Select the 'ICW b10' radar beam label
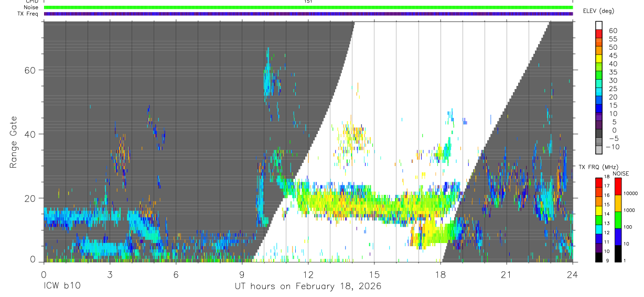The image size is (644, 297). pyautogui.click(x=62, y=287)
